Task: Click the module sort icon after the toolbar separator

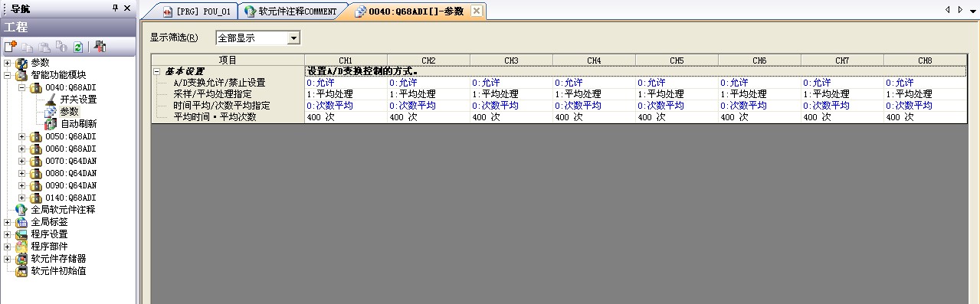Action: (x=100, y=47)
